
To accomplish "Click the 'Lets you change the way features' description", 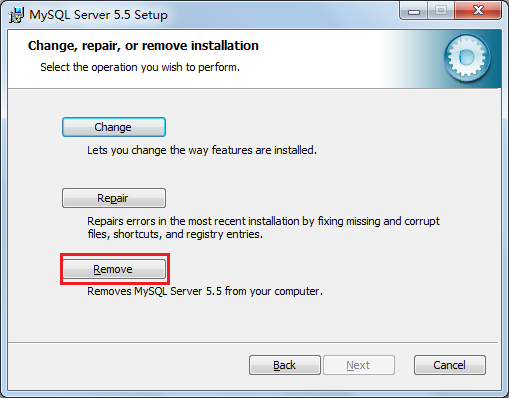I will click(202, 150).
